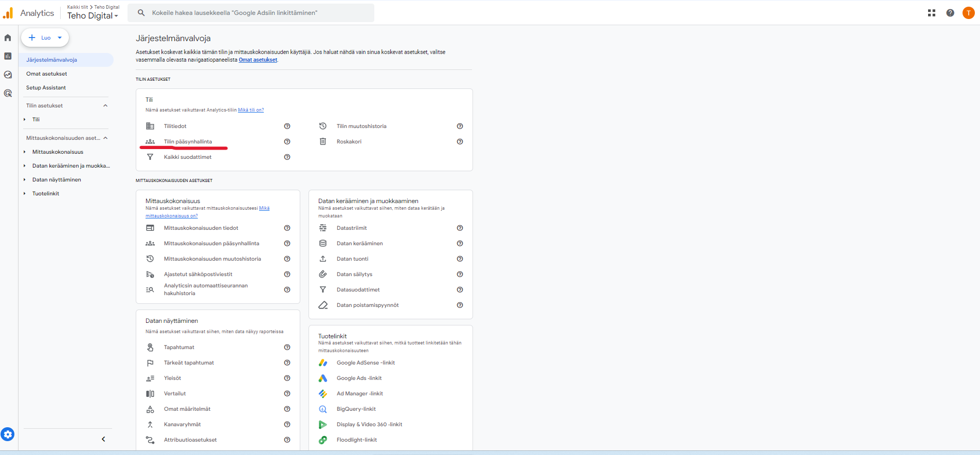
Task: Open Tilin pääsynhallinta settings
Action: (188, 142)
